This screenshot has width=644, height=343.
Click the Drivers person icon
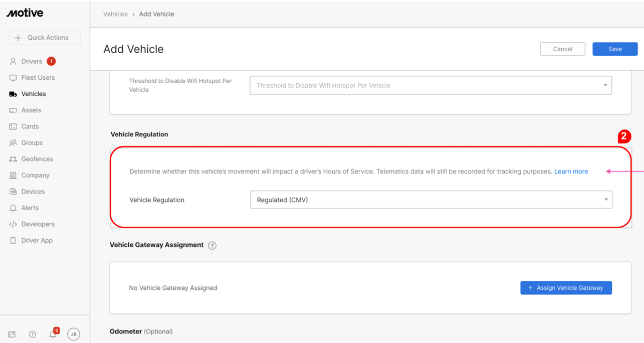click(13, 61)
